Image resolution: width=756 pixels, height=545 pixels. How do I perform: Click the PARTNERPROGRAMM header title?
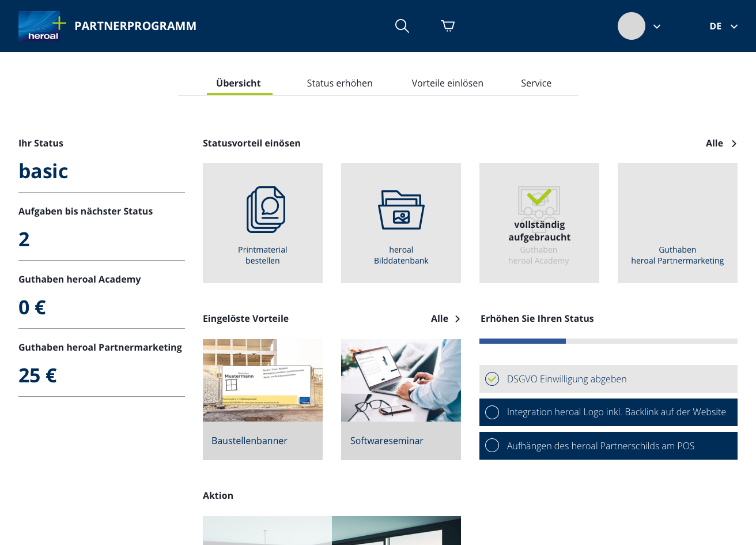click(x=135, y=26)
